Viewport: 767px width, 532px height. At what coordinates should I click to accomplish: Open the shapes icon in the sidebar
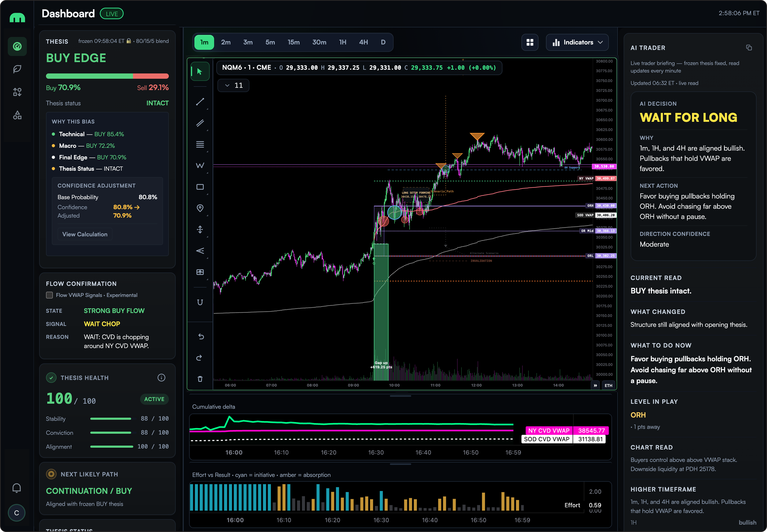[17, 115]
